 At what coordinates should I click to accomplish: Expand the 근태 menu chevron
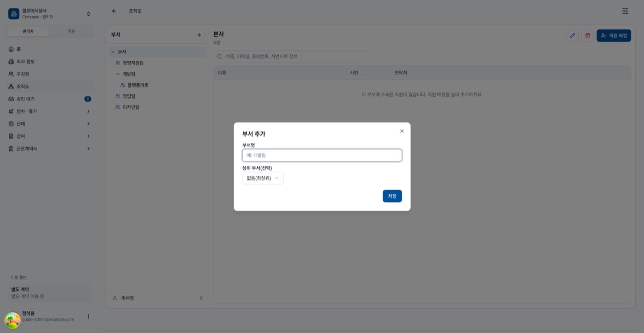coord(88,124)
